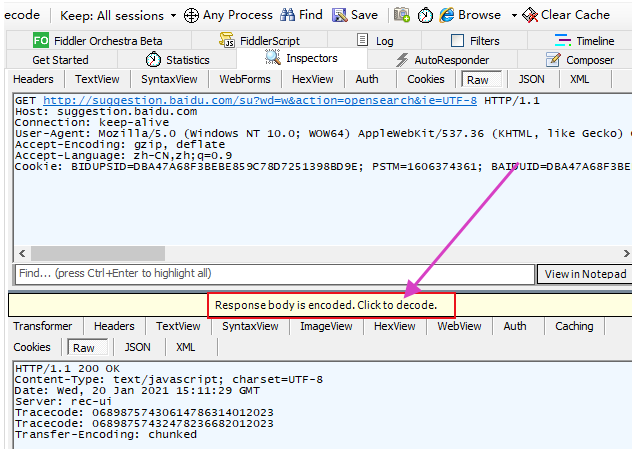
Task: Click the Statistics clock icon
Action: point(153,60)
